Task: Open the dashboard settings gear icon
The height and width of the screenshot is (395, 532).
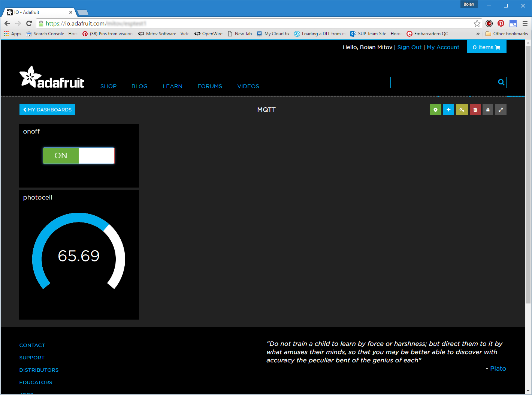Action: click(435, 110)
